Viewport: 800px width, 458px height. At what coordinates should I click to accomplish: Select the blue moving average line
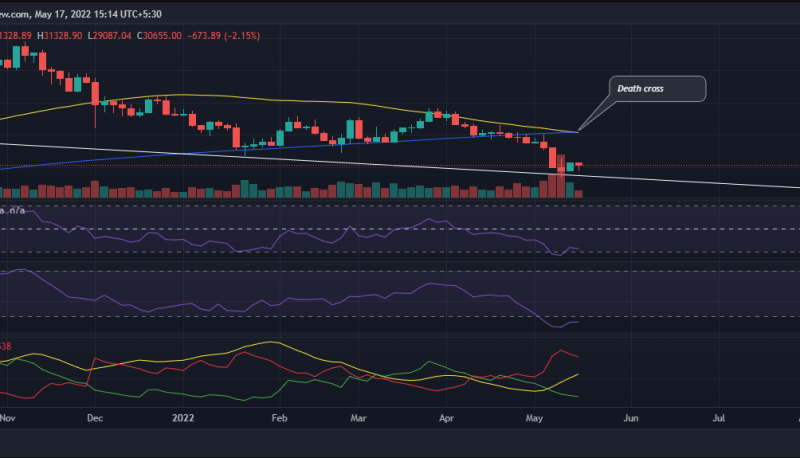point(300,143)
